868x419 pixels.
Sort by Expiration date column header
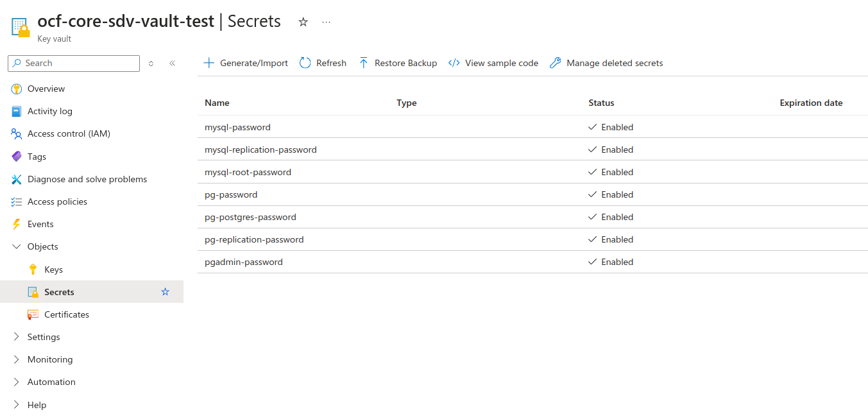[x=811, y=103]
